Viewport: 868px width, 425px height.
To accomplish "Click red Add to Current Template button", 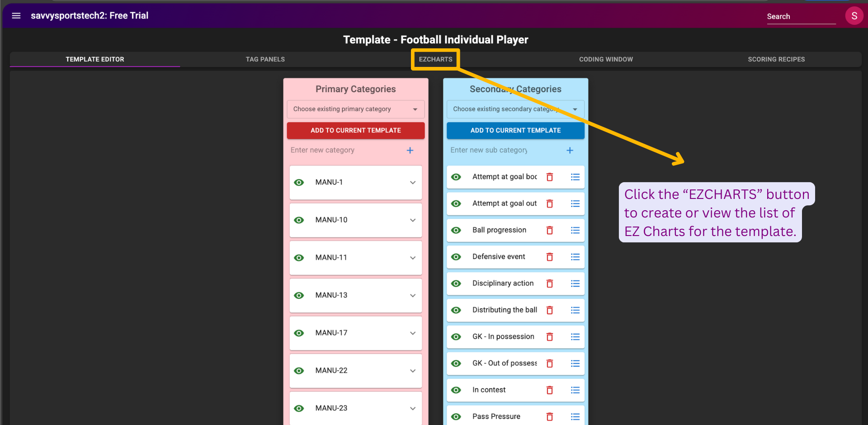I will 355,130.
